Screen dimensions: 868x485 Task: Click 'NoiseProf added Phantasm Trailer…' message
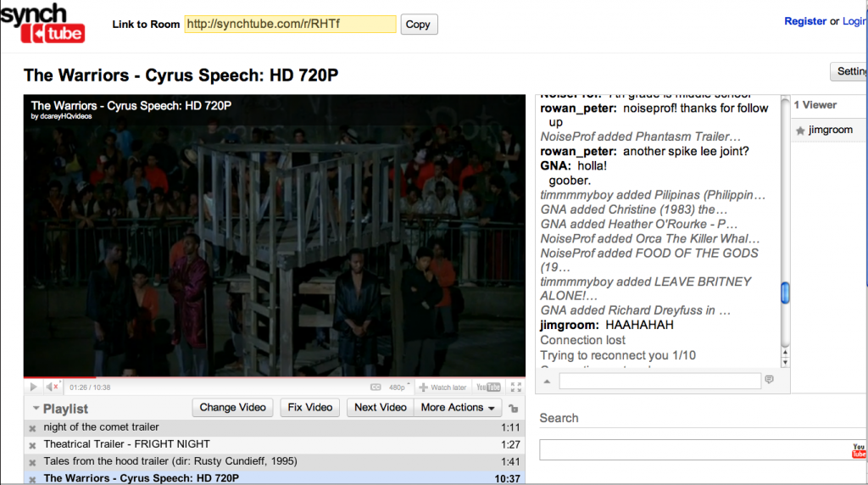coord(641,137)
